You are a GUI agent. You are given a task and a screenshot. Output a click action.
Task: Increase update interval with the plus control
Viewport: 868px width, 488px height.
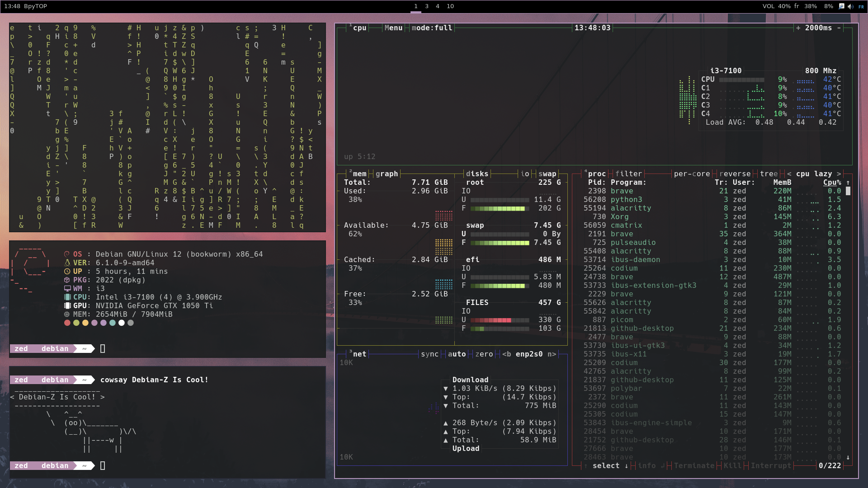[798, 28]
